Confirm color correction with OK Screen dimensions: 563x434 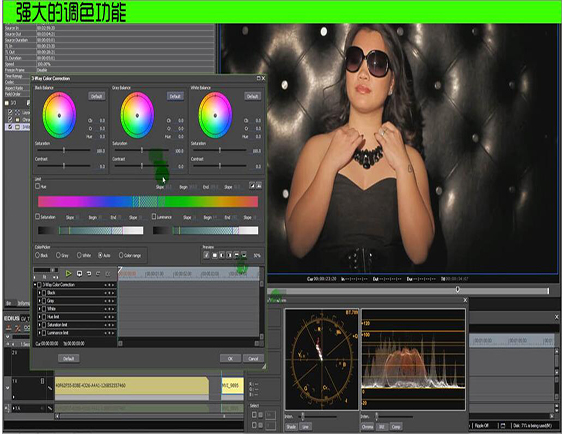click(230, 359)
